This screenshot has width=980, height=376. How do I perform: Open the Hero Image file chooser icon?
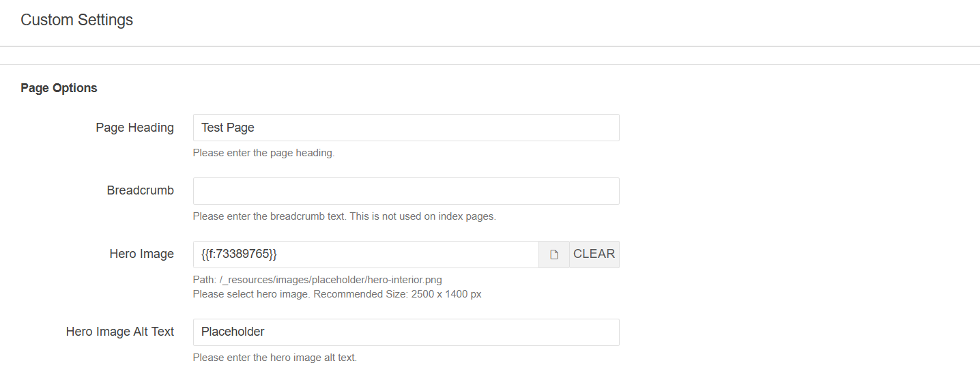click(x=554, y=255)
